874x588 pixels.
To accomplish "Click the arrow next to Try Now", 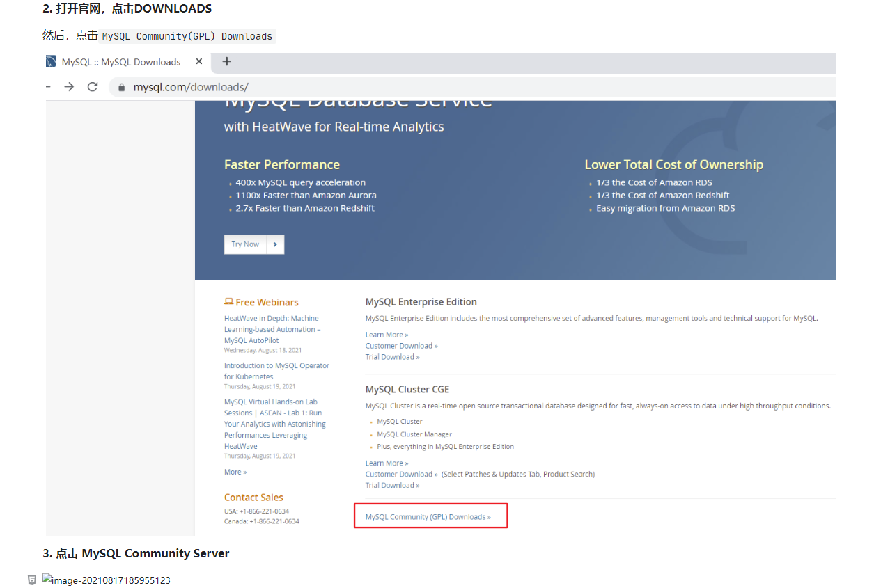I will pos(276,244).
